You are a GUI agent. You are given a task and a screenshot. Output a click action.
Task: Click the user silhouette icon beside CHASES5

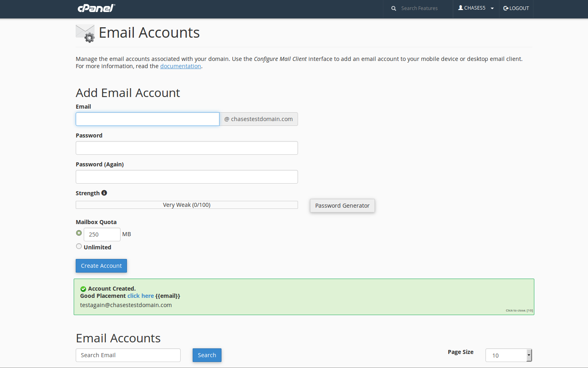coord(461,8)
